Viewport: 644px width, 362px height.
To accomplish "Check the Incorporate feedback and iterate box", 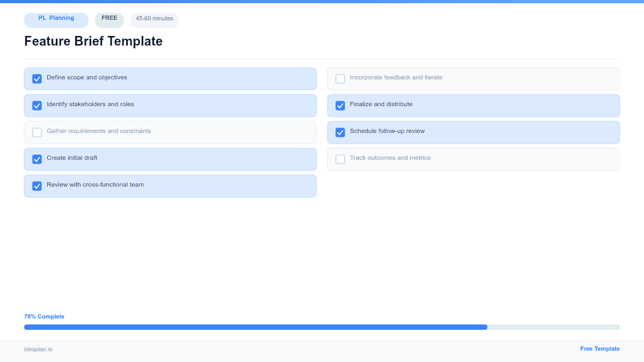I will tap(340, 78).
